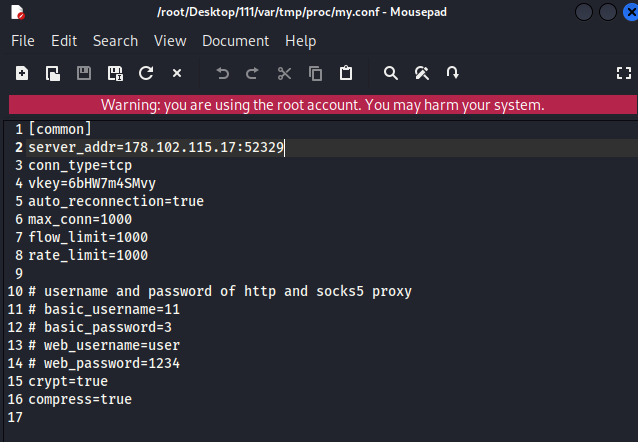Image resolution: width=638 pixels, height=442 pixels.
Task: Copy selection with the toolbar copy icon
Action: click(315, 73)
